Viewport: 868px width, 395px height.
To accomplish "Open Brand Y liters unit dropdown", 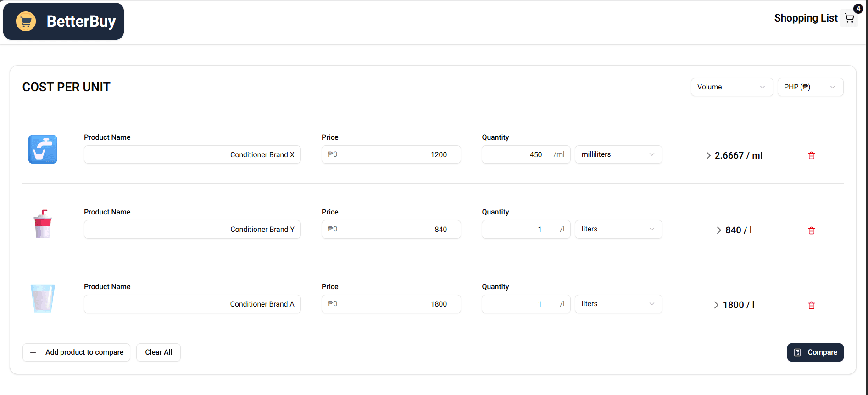I will [x=618, y=229].
